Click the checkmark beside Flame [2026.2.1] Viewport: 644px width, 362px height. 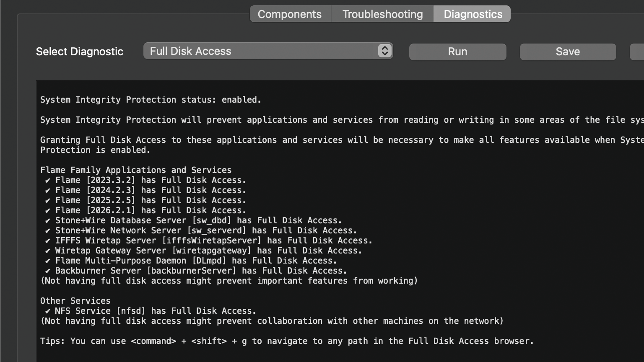coord(48,211)
